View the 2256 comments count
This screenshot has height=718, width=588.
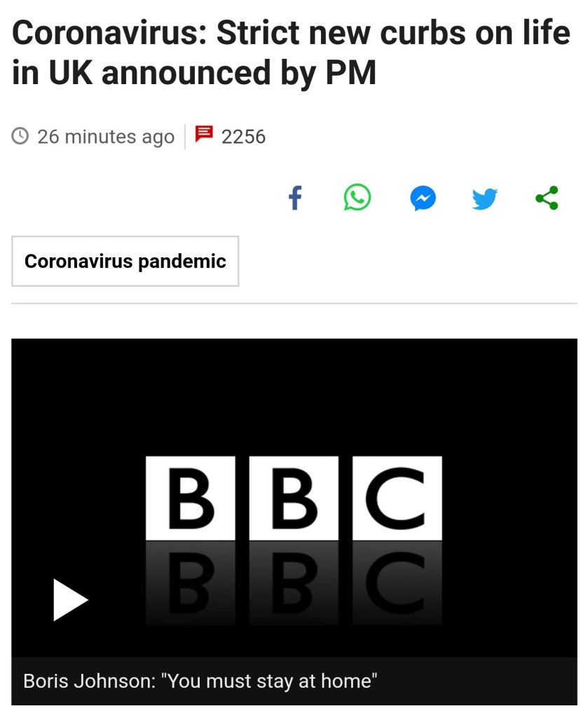point(243,136)
